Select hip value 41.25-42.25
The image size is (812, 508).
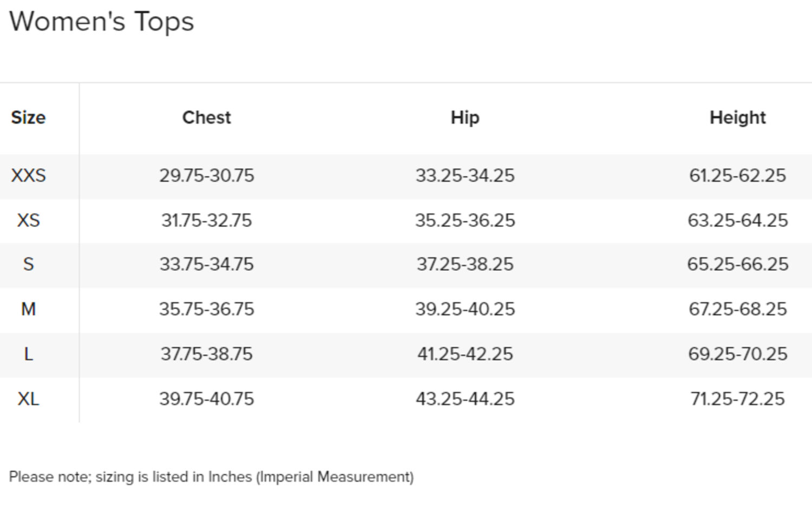pyautogui.click(x=465, y=354)
